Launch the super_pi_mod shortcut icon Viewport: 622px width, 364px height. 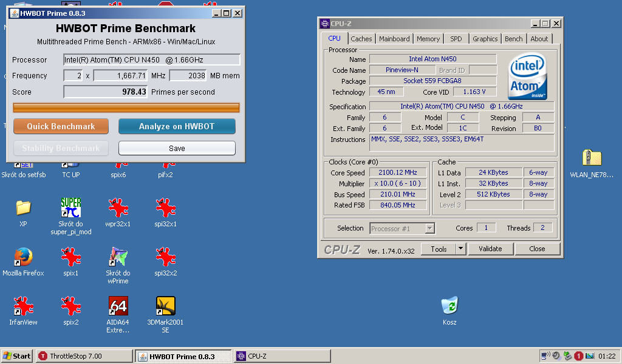click(x=71, y=207)
